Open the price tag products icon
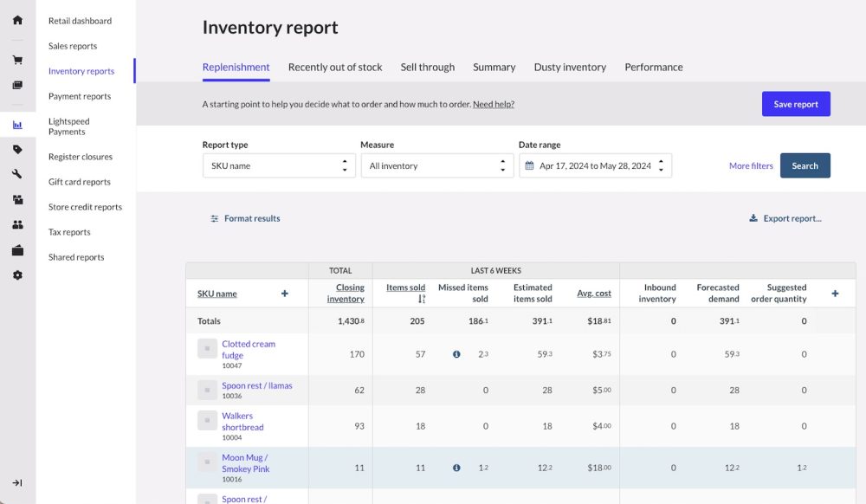Screen dimensions: 866x504 pyautogui.click(x=16, y=149)
